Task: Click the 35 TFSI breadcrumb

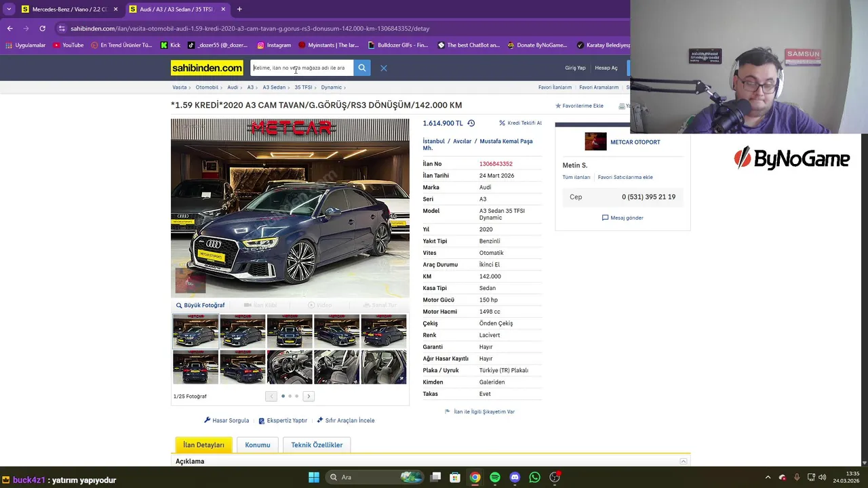Action: tap(303, 87)
